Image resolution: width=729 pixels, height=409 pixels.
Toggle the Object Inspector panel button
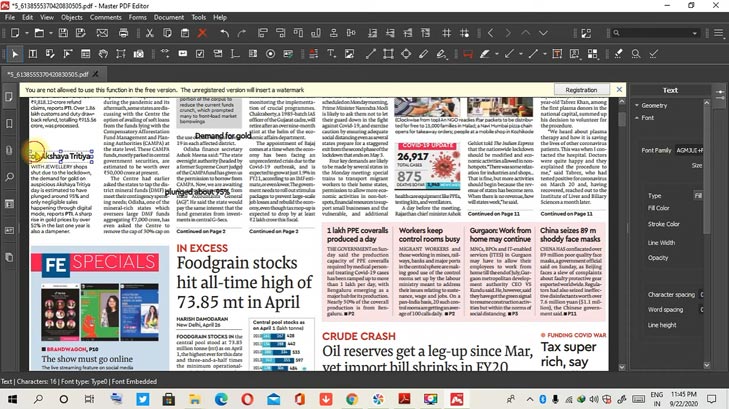coord(720,95)
